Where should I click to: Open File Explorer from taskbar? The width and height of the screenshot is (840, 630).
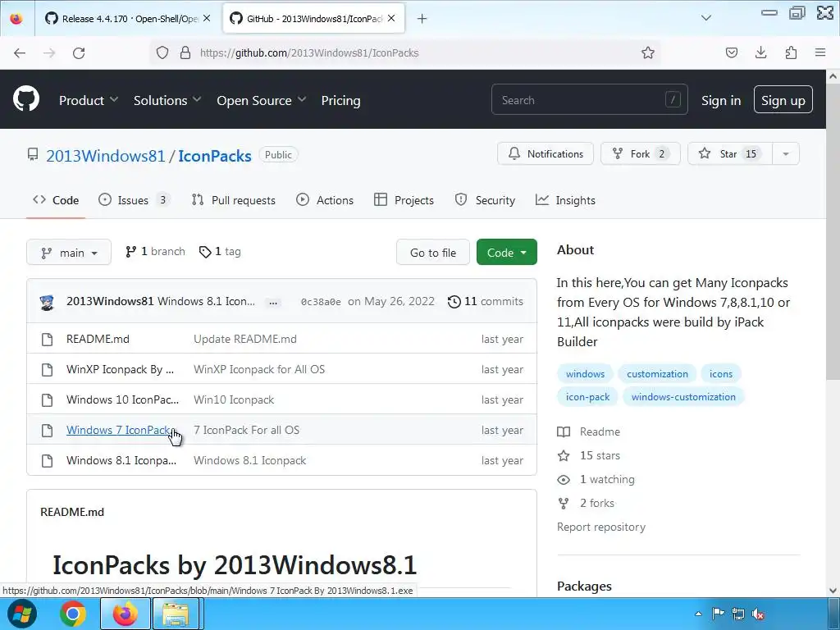pos(176,614)
